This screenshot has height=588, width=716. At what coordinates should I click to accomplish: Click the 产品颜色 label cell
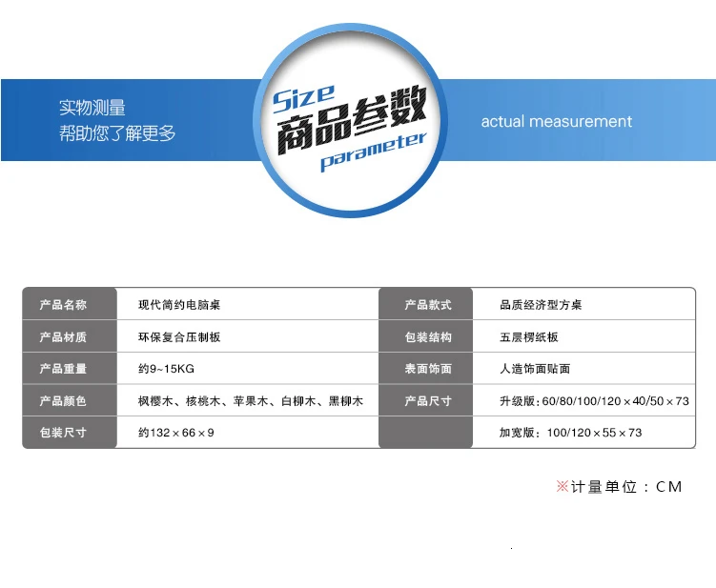[x=70, y=400]
